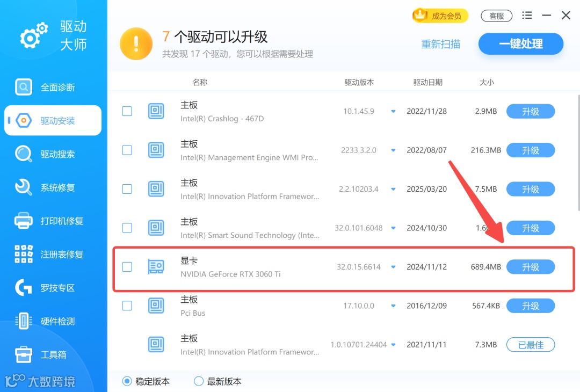Open 全面诊断 from the sidebar
580x392 pixels.
tap(53, 88)
